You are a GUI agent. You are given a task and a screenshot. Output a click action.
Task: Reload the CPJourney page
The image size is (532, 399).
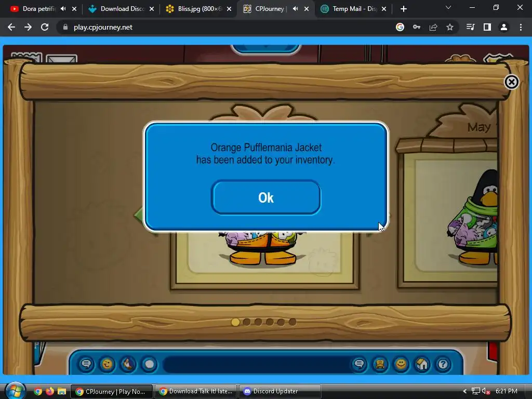(45, 27)
